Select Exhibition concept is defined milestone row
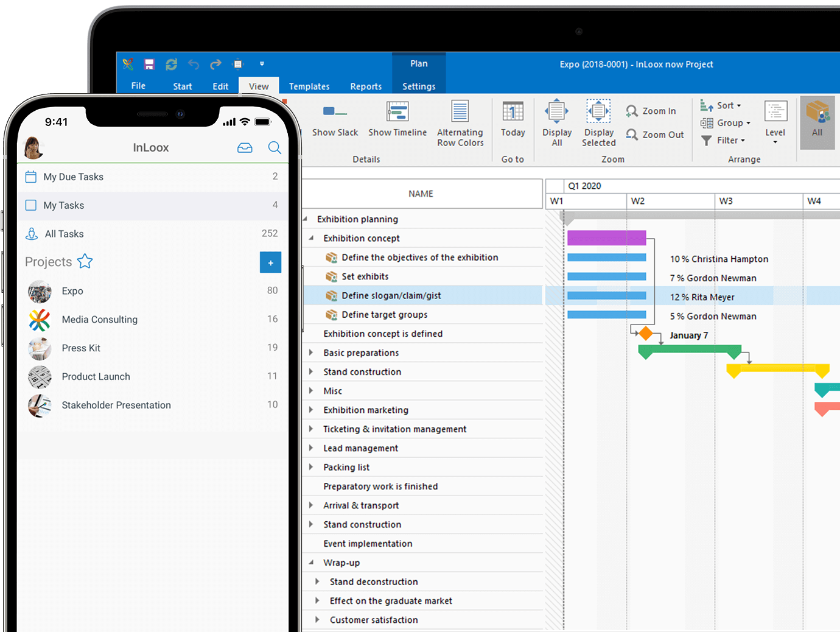840x632 pixels. (383, 334)
